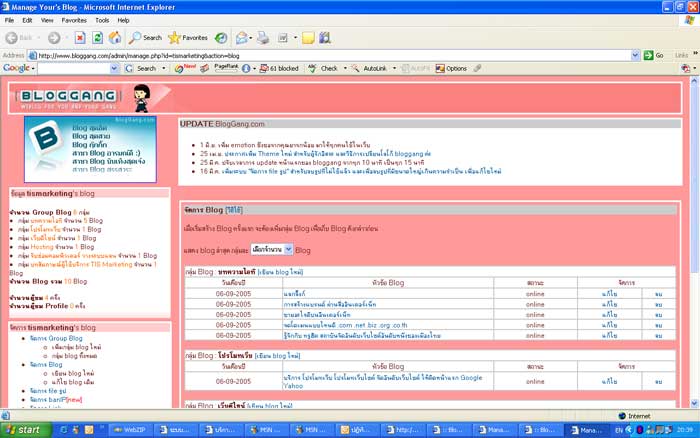Click the 'จัดการ Group Blog' sidebar link
This screenshot has width=700, height=438.
[x=56, y=338]
